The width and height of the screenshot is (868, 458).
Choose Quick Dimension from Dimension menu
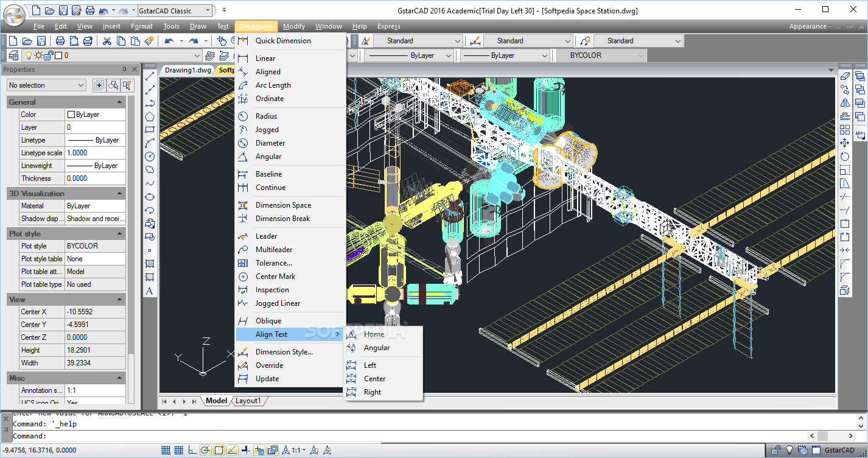point(291,41)
